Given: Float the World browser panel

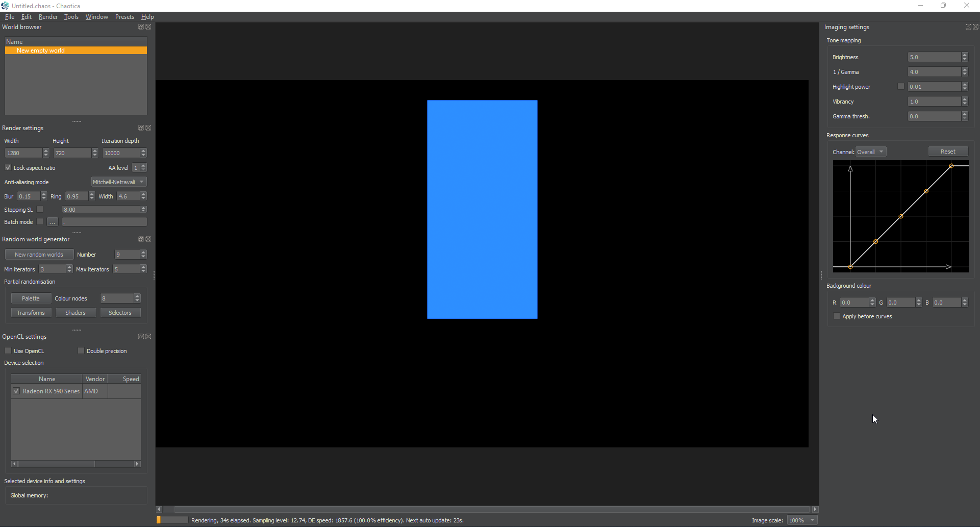Looking at the screenshot, I should coord(141,27).
